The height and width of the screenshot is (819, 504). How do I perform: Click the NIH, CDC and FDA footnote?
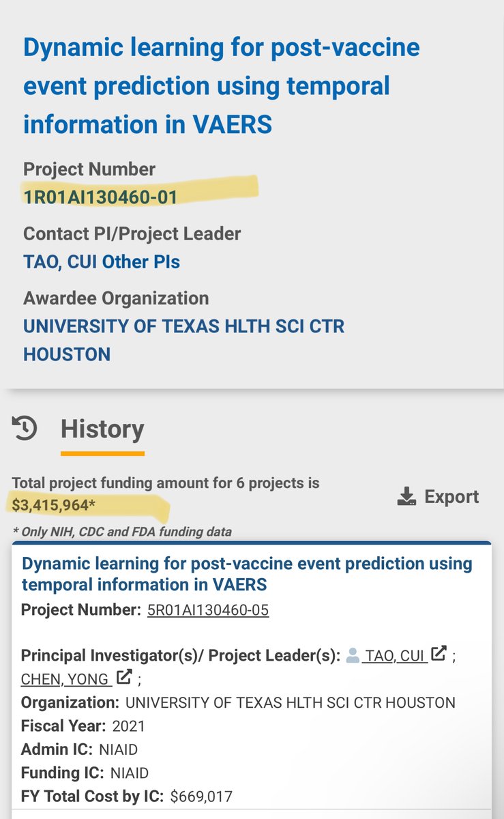[x=122, y=532]
